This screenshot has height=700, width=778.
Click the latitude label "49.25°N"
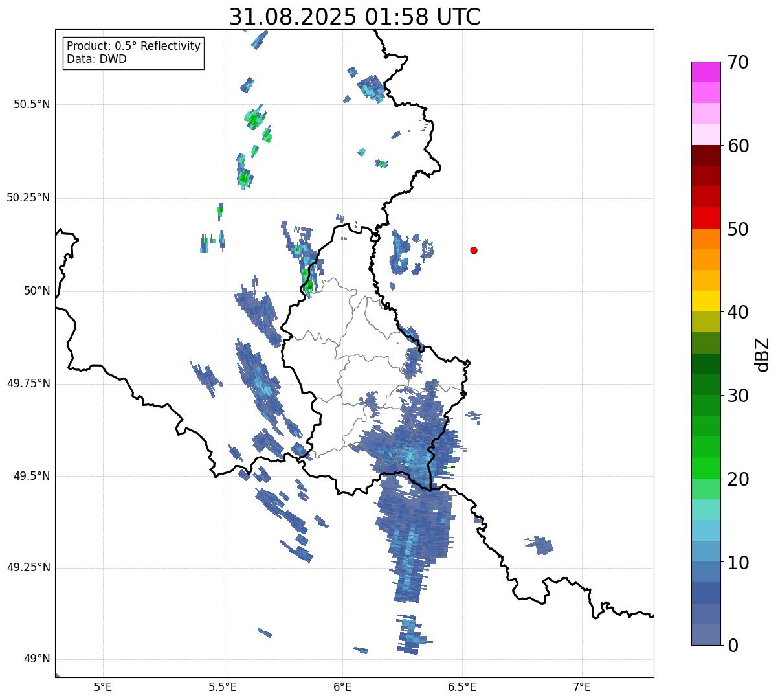pos(28,568)
